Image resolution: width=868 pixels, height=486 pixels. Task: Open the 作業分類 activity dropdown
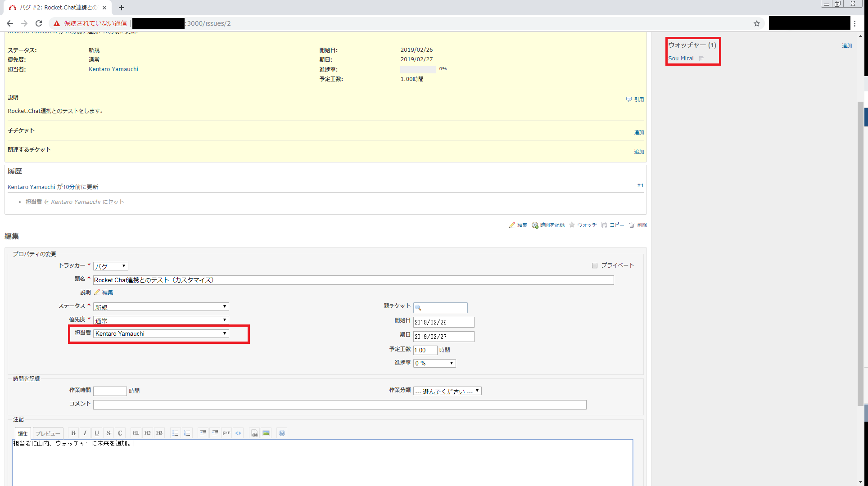[x=447, y=391]
